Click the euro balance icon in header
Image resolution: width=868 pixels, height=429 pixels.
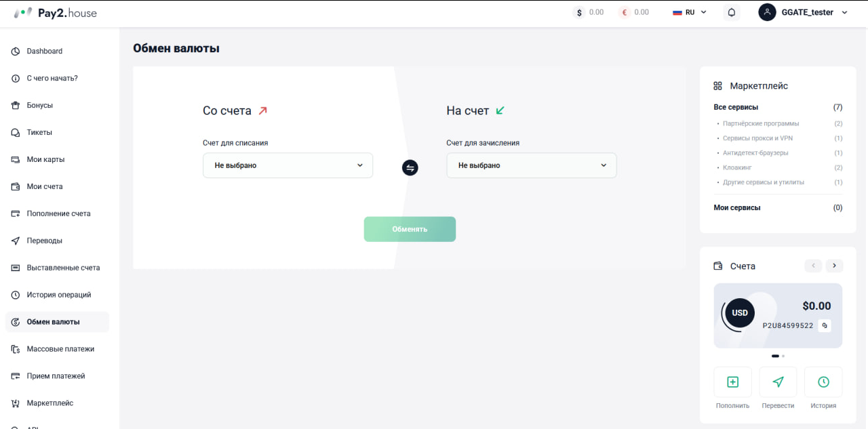pos(625,12)
